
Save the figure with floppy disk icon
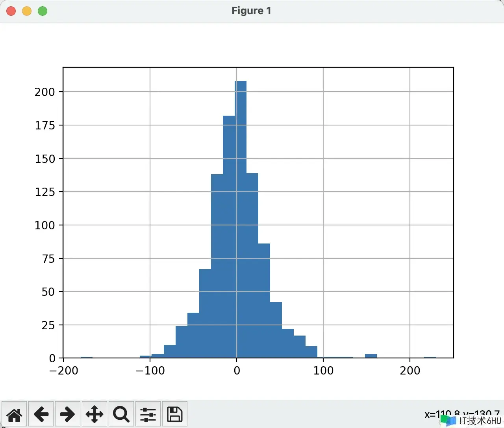(175, 414)
